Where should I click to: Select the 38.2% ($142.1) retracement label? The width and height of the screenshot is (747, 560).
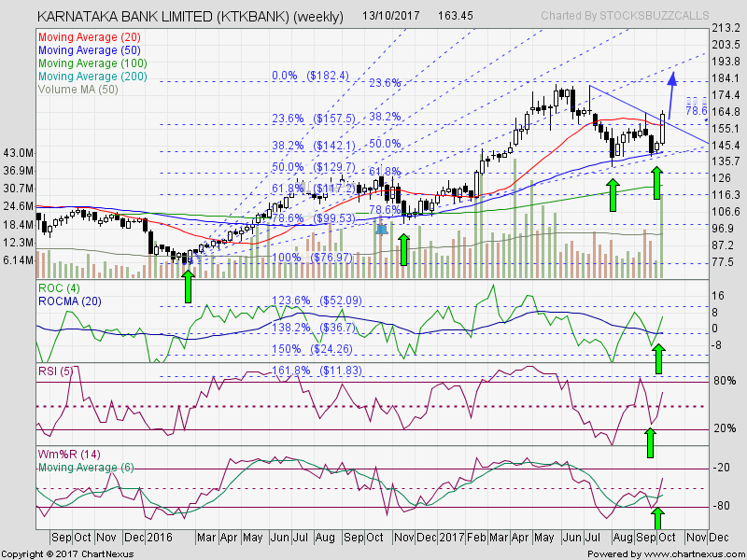point(314,146)
